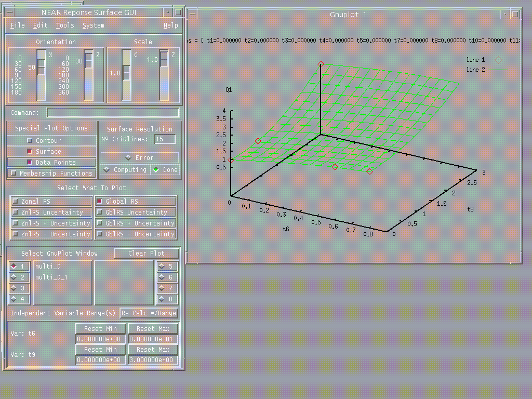Edit t9 maximum value field

click(x=153, y=360)
